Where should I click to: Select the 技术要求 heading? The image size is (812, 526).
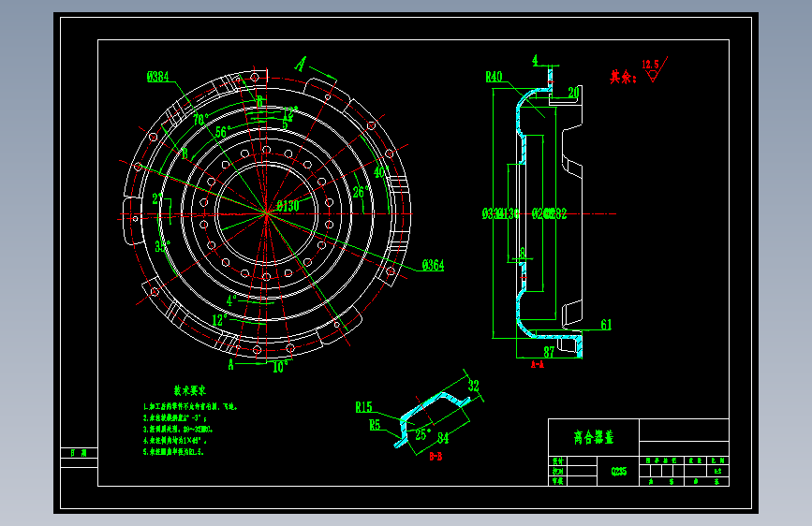[189, 390]
